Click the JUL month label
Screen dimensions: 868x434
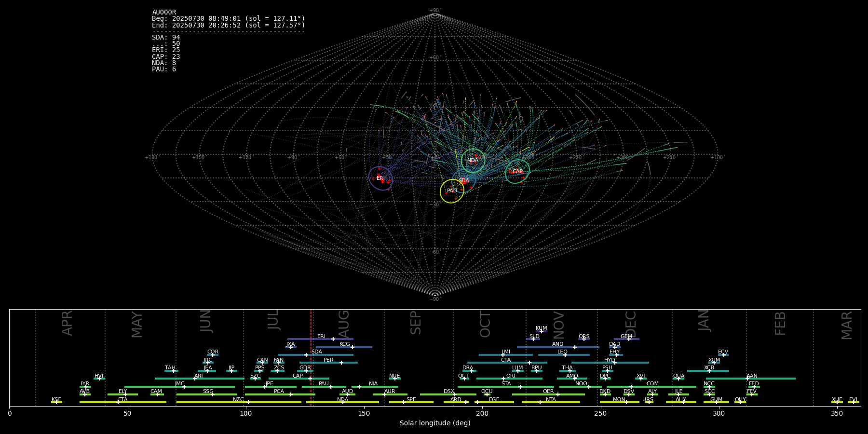(x=273, y=319)
